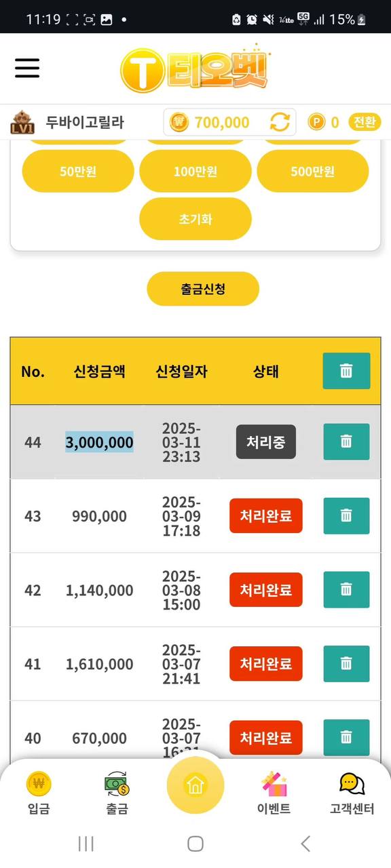Open the hamburger menu
The height and width of the screenshot is (868, 391).
click(27, 68)
